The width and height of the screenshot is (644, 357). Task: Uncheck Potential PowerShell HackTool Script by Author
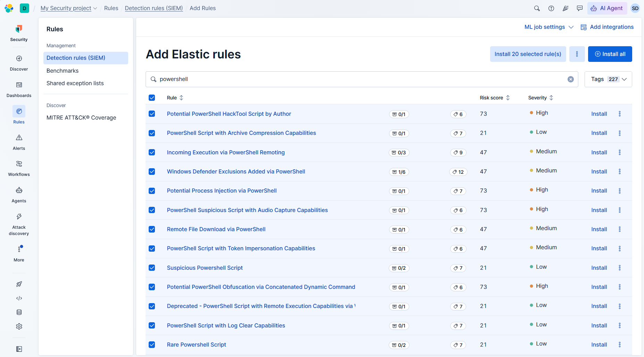point(152,114)
